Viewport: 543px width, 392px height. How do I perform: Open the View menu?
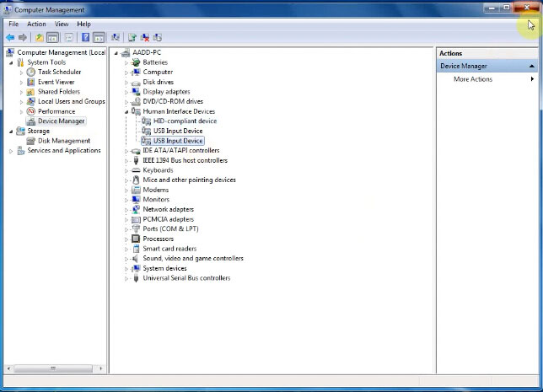point(62,24)
